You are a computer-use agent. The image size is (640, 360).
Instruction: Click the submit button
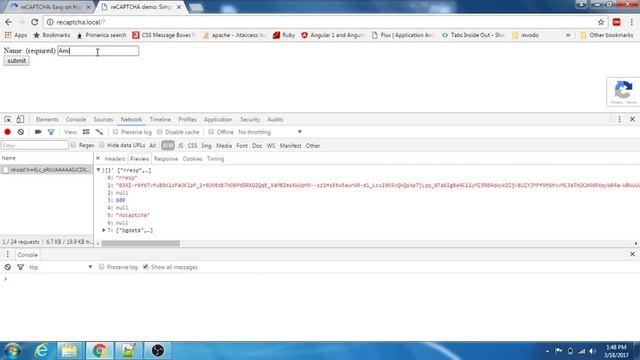(x=16, y=60)
